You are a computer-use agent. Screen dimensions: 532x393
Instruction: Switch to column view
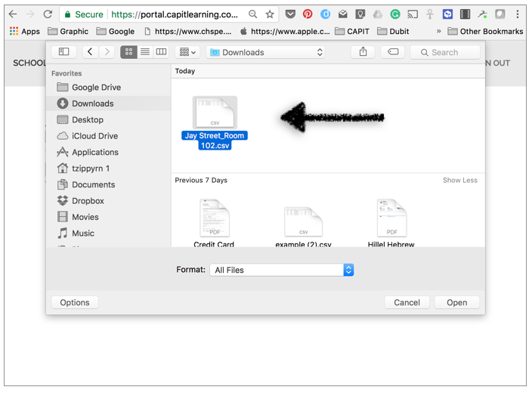[161, 52]
